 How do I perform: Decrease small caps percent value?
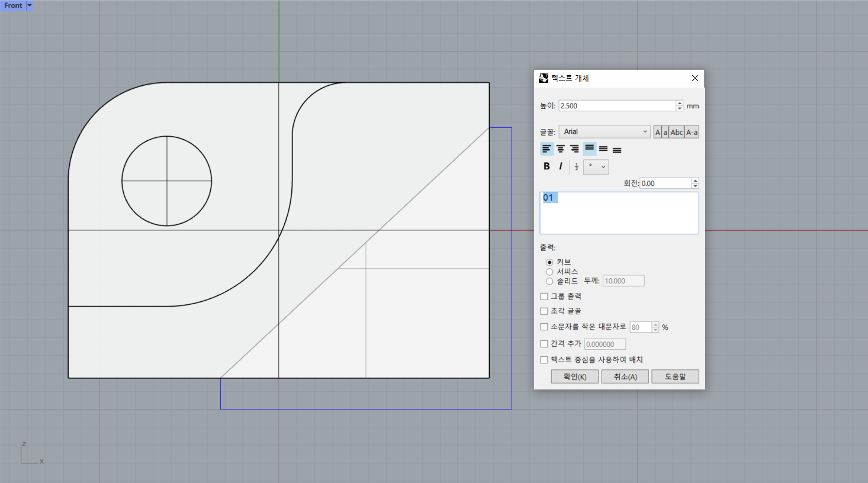pyautogui.click(x=655, y=330)
